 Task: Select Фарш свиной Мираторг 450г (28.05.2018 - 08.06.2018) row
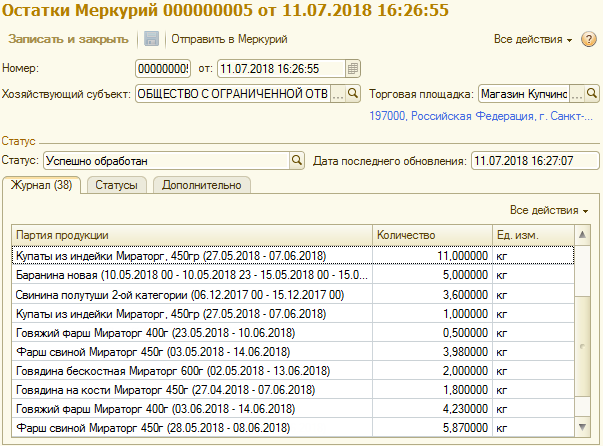coord(293,428)
